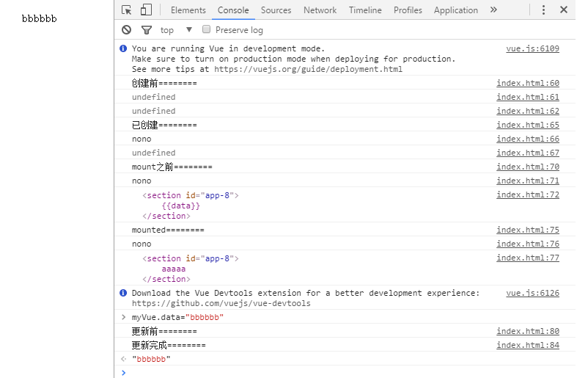The height and width of the screenshot is (378, 588).
Task: Open the DevTools three-dot customize menu
Action: (x=543, y=10)
